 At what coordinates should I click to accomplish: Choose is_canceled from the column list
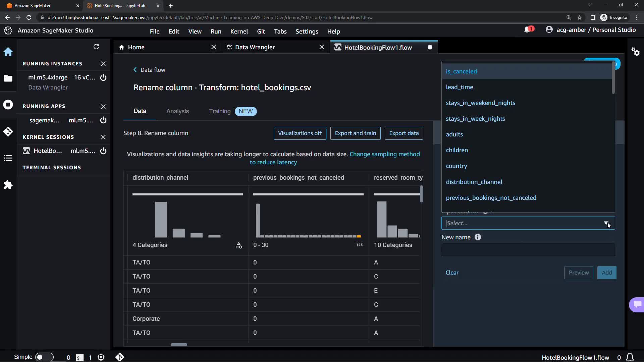[461, 71]
